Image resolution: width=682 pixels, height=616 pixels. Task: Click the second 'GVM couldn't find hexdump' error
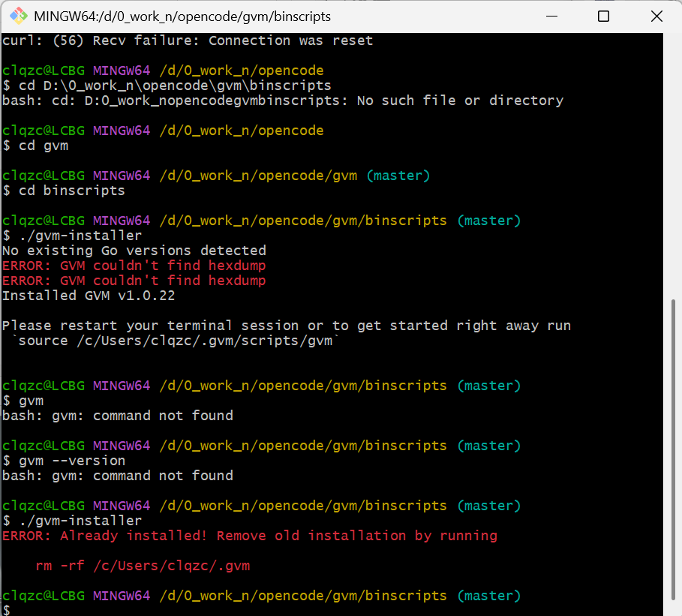tap(134, 281)
